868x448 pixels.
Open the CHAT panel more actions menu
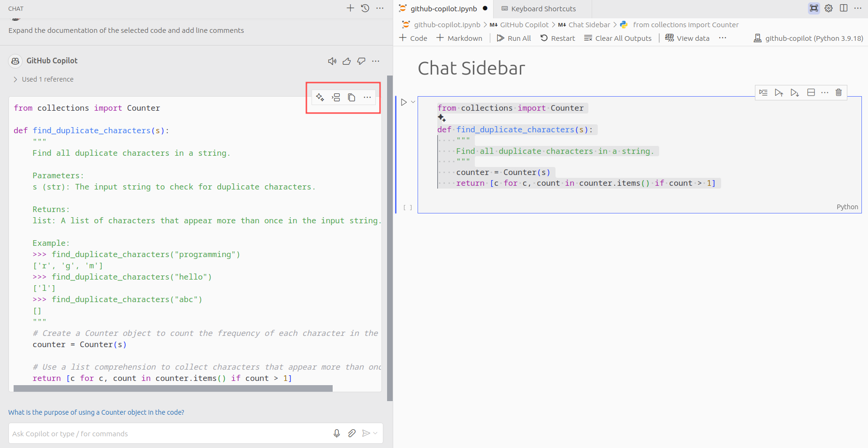380,8
